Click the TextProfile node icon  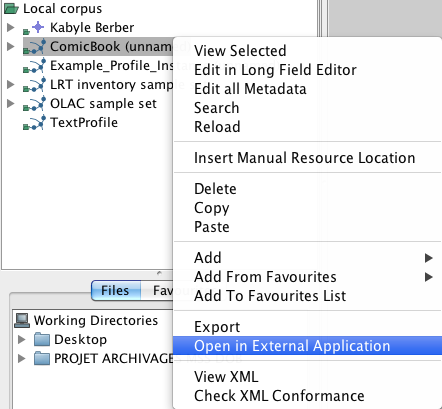(x=34, y=123)
